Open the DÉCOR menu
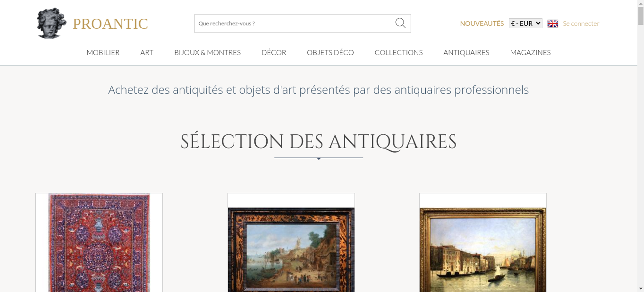The height and width of the screenshot is (292, 644). (x=274, y=52)
